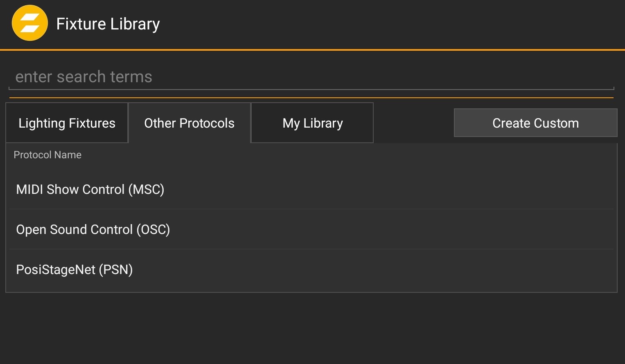625x364 pixels.
Task: Click the Fixture Library title text
Action: pyautogui.click(x=108, y=24)
